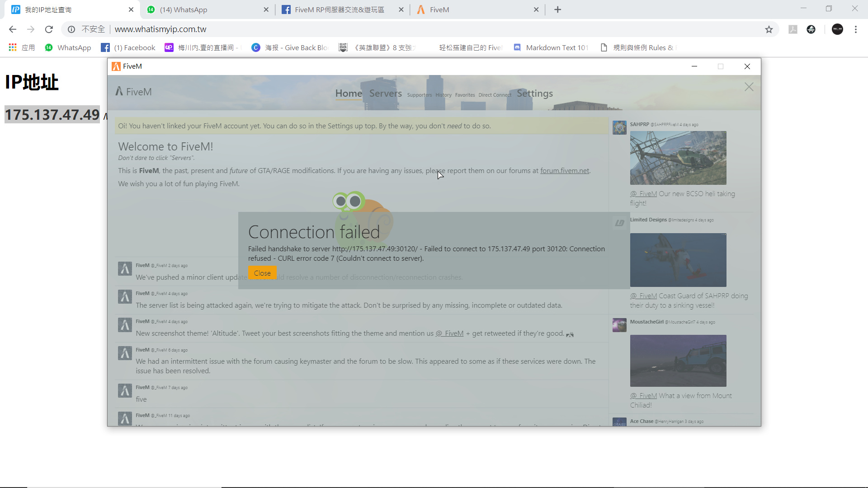Select the Direct Connect menu item
This screenshot has width=868, height=488.
point(495,95)
